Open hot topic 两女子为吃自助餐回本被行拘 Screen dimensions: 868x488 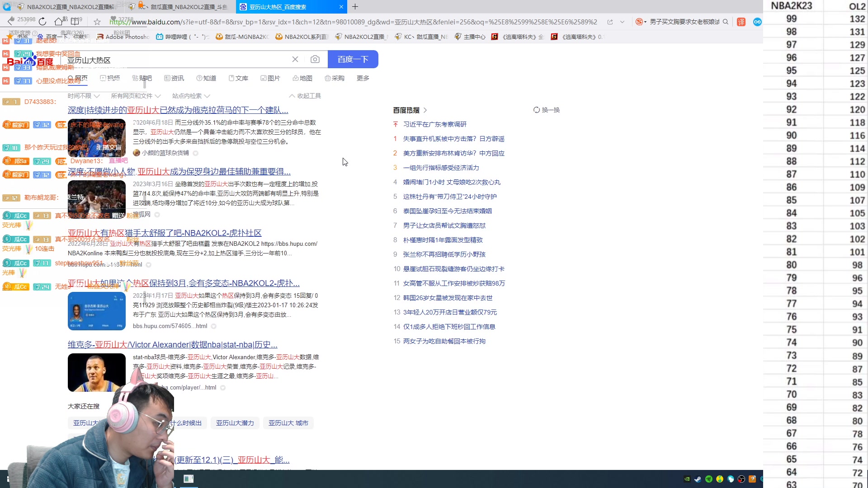pyautogui.click(x=444, y=341)
